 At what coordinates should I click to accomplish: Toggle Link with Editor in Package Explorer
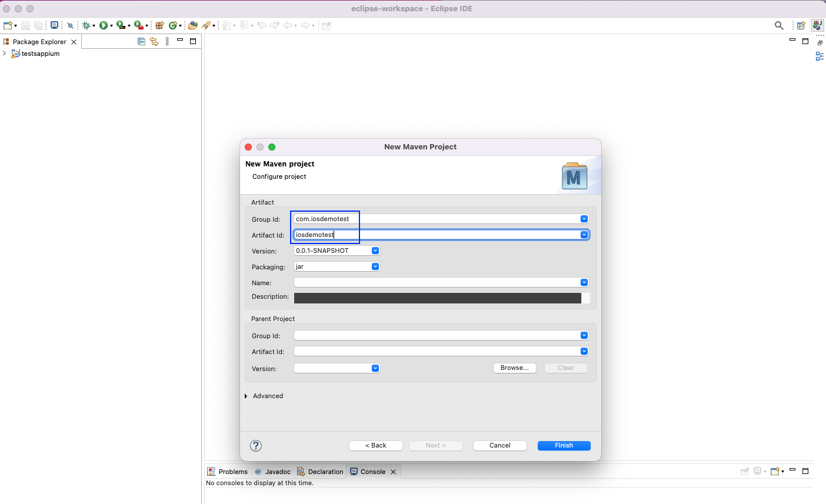pos(154,42)
